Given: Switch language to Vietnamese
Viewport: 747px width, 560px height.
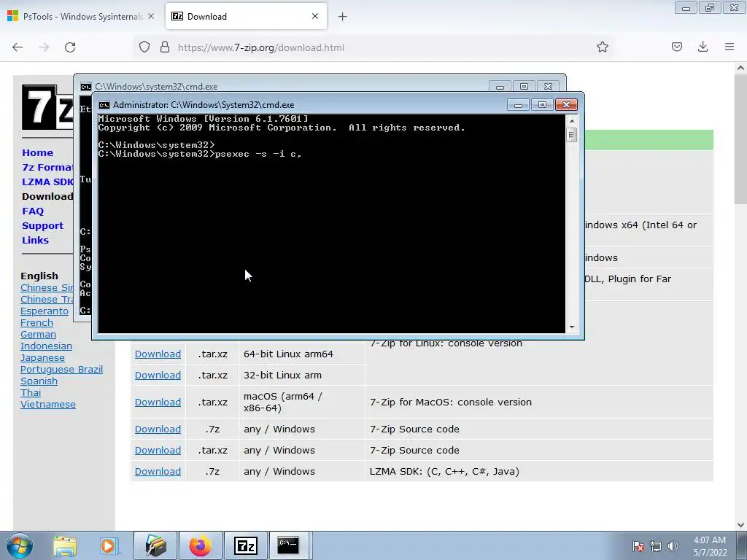Looking at the screenshot, I should (x=48, y=404).
